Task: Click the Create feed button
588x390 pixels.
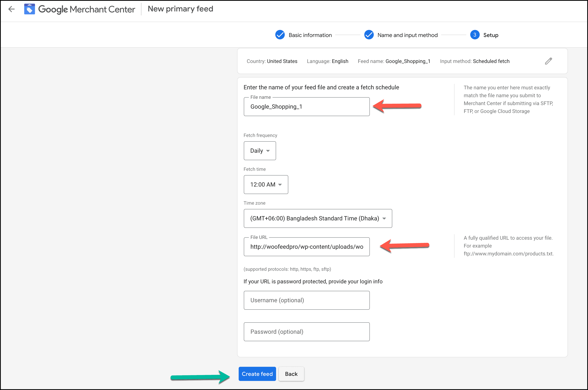Action: tap(257, 374)
